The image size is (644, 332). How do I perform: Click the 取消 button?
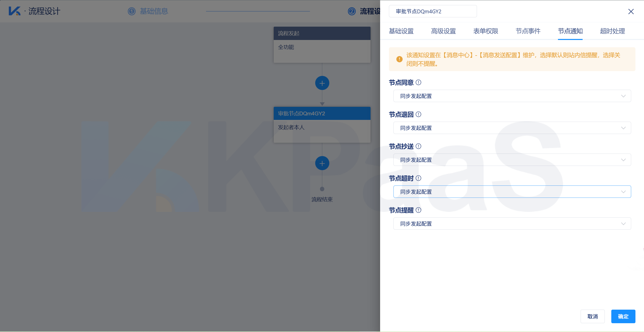point(592,316)
